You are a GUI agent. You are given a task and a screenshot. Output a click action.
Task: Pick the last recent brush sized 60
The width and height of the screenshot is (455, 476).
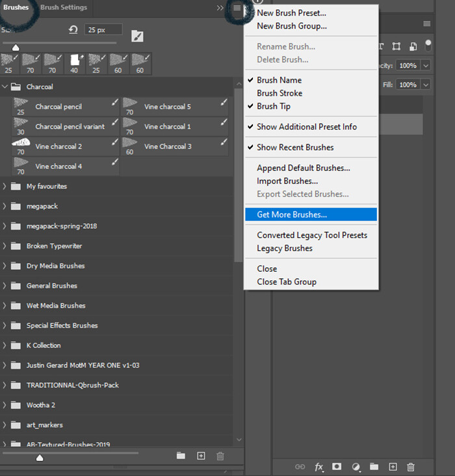point(140,64)
